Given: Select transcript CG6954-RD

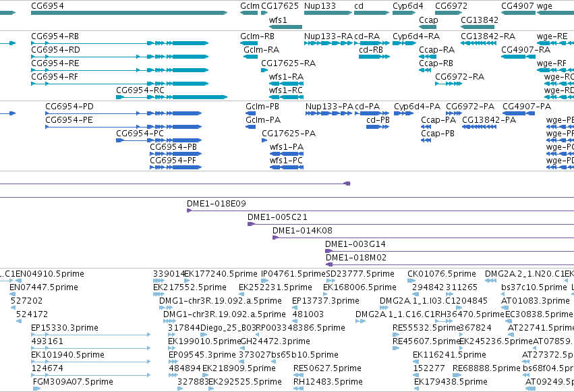Looking at the screenshot, I should 55,50.
